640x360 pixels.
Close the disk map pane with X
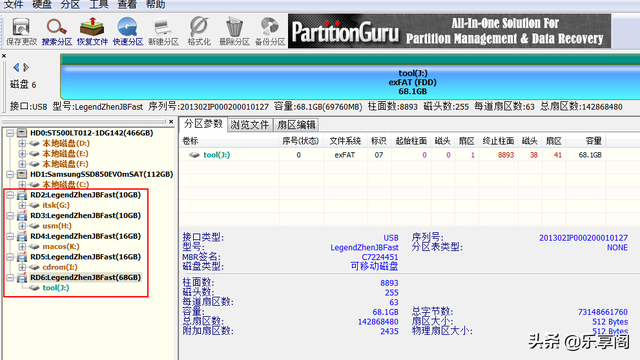tap(4, 56)
